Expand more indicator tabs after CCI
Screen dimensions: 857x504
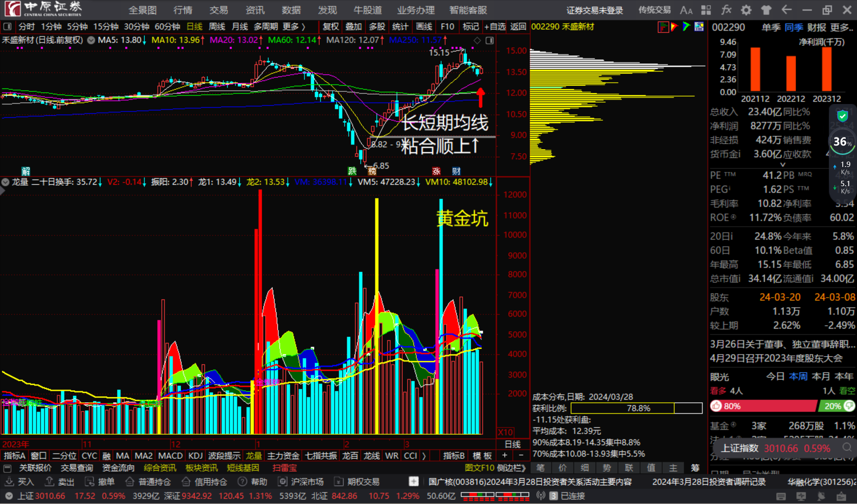(x=424, y=456)
